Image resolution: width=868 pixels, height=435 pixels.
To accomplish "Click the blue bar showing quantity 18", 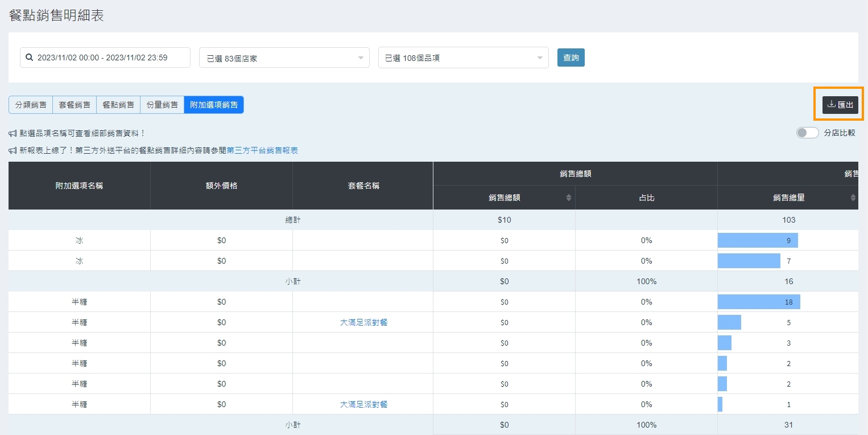I will (758, 302).
